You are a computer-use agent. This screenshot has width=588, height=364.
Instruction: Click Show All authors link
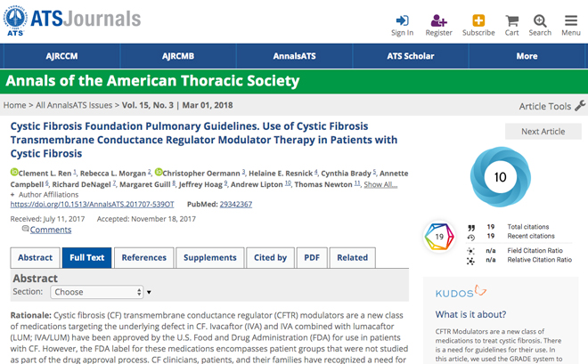pos(380,184)
